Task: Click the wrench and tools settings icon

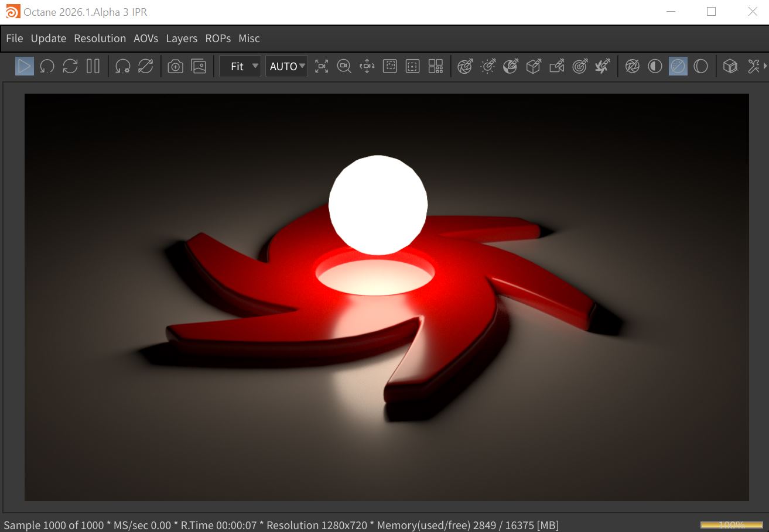Action: click(753, 66)
